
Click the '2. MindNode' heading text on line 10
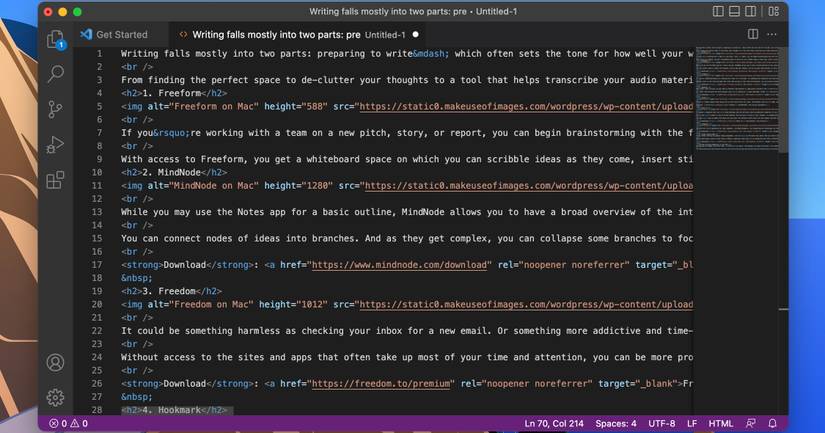click(172, 173)
